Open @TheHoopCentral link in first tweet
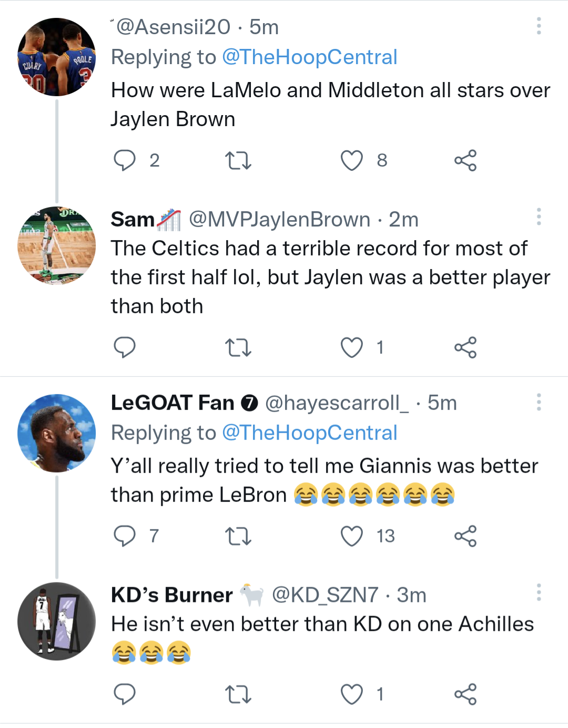 pyautogui.click(x=309, y=57)
